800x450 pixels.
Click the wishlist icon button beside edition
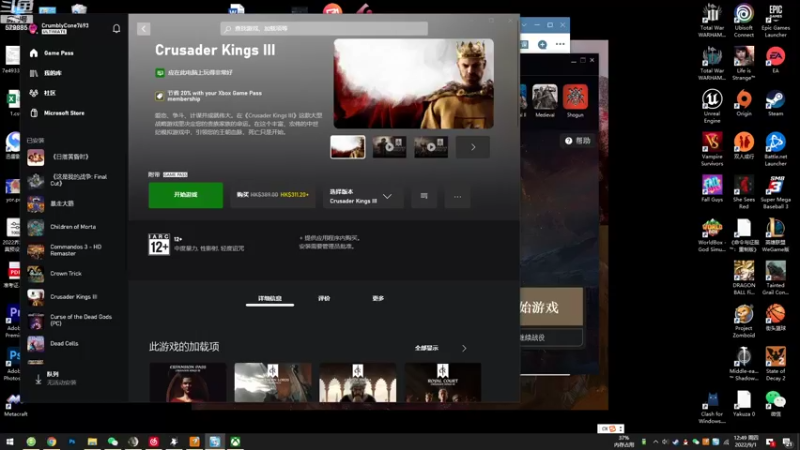423,196
